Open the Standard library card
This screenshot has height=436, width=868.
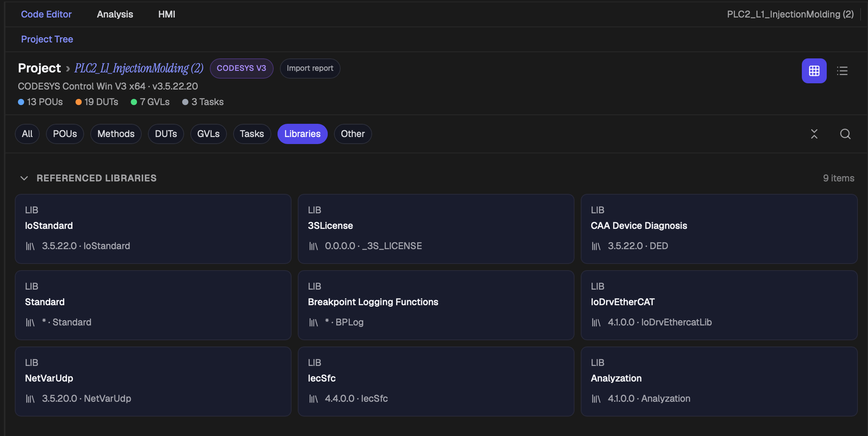(x=153, y=305)
